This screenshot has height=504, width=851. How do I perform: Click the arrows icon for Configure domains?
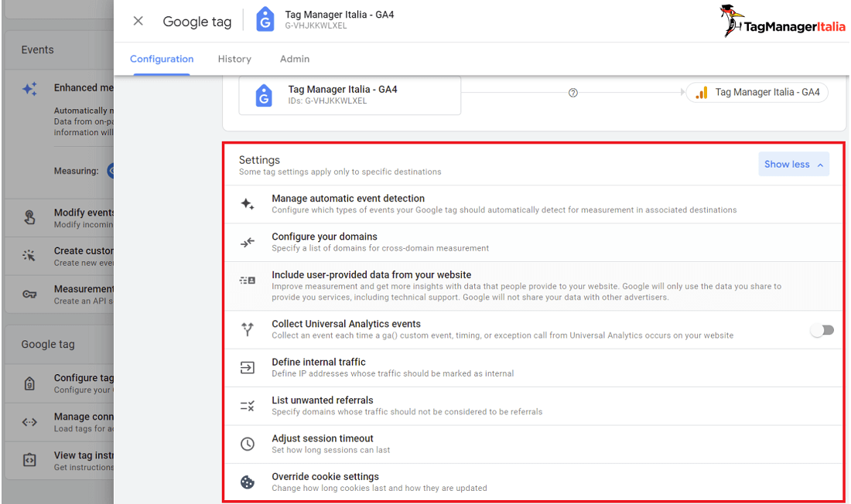pos(248,242)
